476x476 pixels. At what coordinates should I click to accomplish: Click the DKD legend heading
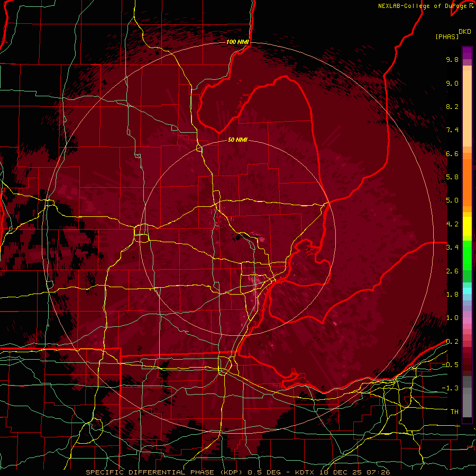[464, 32]
